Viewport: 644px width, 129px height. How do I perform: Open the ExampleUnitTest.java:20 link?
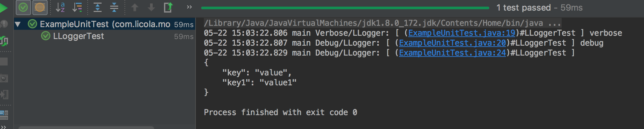coord(452,43)
